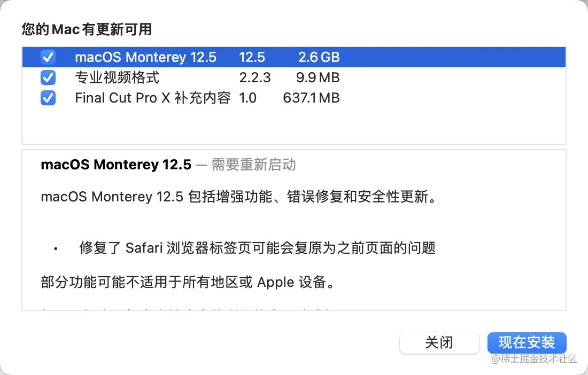Uncheck the Final Cut Pro X 补充内容 checkbox
This screenshot has width=588, height=375.
48,98
